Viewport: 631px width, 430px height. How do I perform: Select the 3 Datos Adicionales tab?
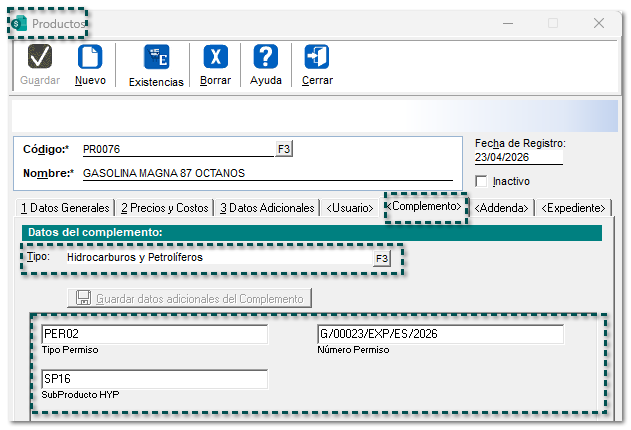[x=267, y=208]
